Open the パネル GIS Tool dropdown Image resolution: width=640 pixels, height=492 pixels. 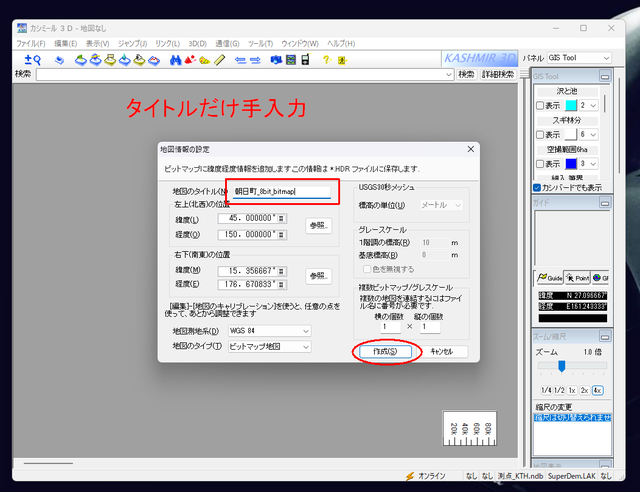click(579, 58)
